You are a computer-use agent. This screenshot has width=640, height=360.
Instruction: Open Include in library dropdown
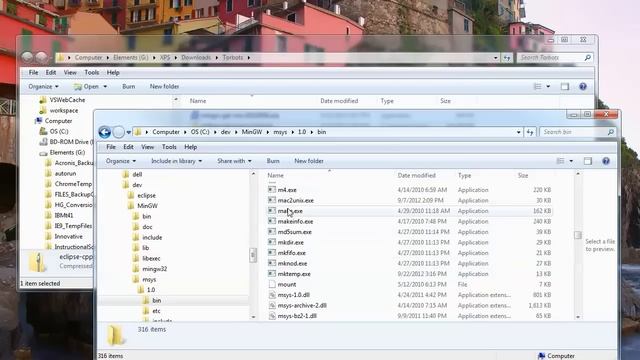(176, 161)
